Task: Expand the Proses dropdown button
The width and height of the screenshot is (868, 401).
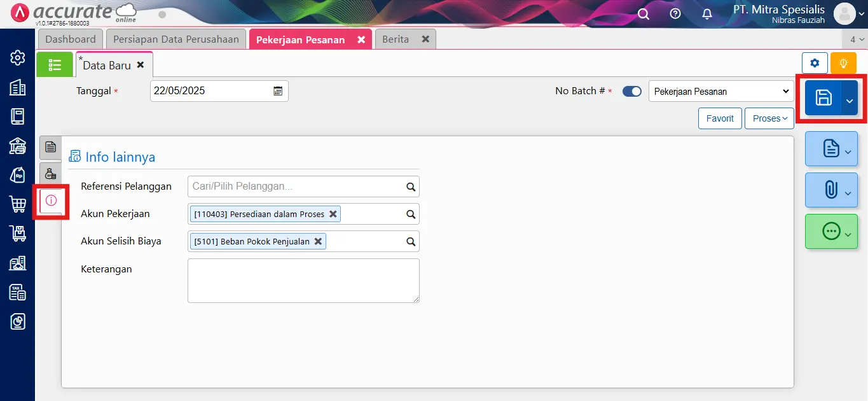Action: [x=769, y=118]
